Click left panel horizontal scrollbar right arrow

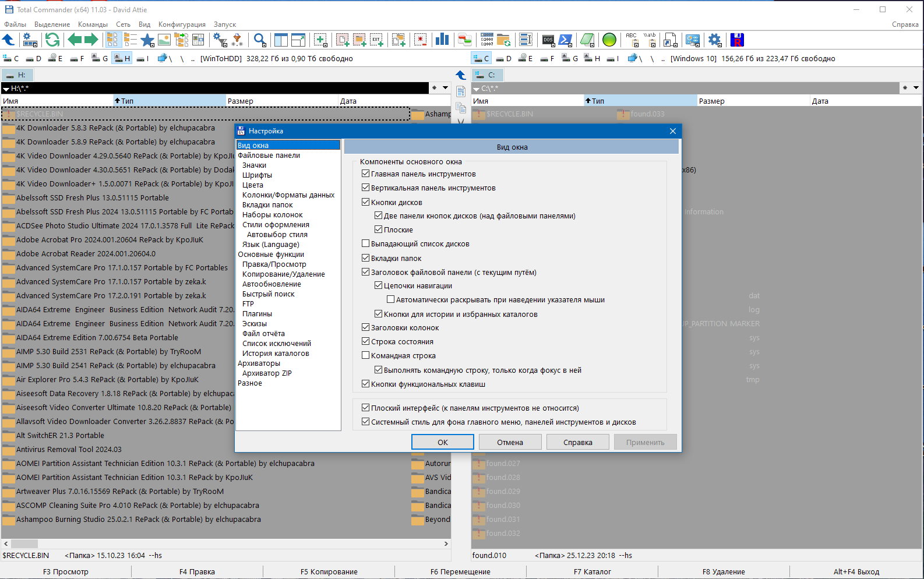(446, 543)
